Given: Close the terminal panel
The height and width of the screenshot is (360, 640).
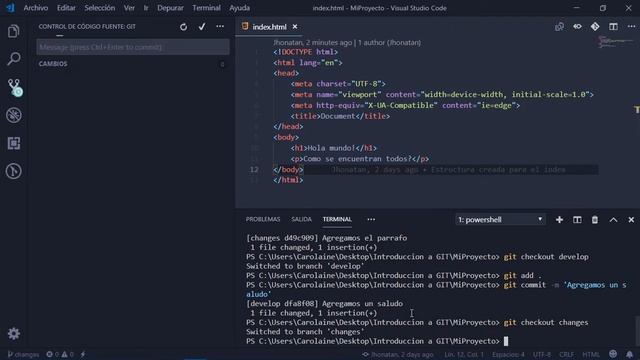Looking at the screenshot, I should (631, 220).
